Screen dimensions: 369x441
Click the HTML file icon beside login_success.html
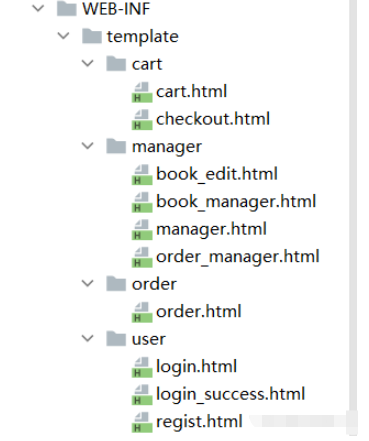click(142, 395)
